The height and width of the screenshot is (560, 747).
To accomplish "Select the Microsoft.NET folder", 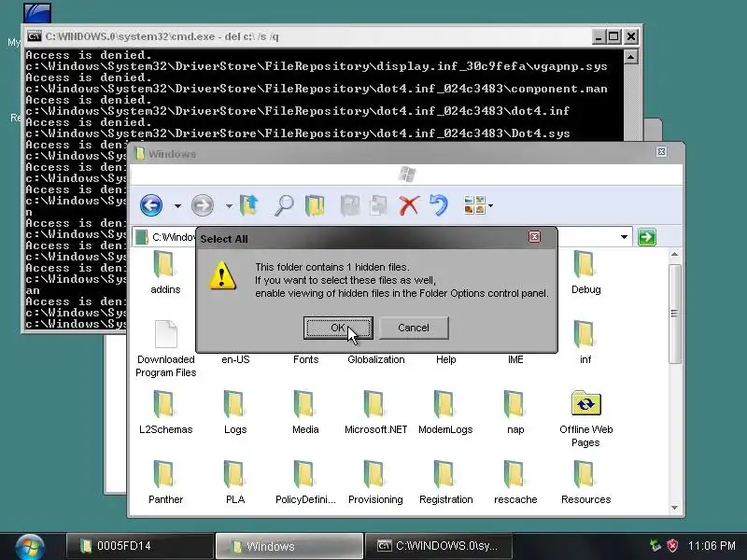I will coord(375,413).
